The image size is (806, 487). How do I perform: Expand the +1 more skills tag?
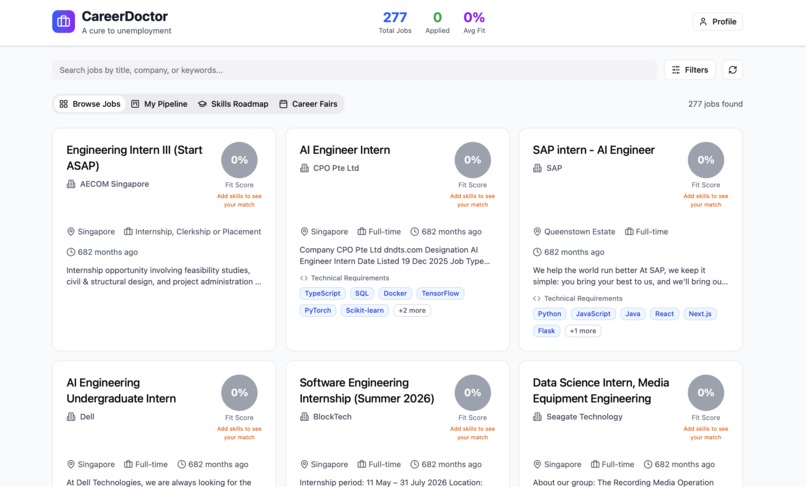(583, 331)
